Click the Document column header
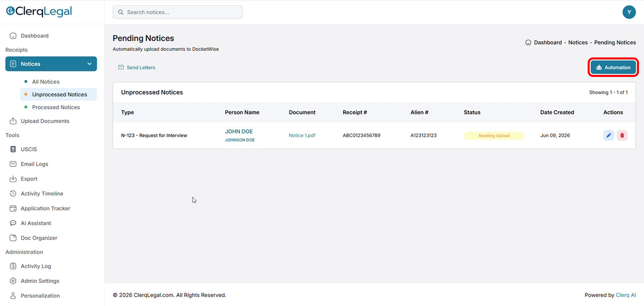644x306 pixels. point(302,112)
